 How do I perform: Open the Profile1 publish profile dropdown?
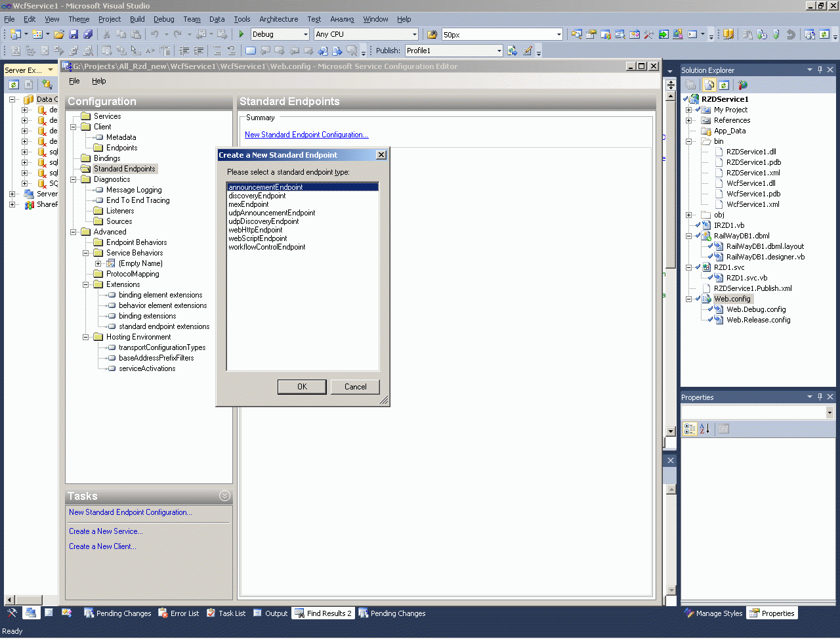click(x=499, y=51)
